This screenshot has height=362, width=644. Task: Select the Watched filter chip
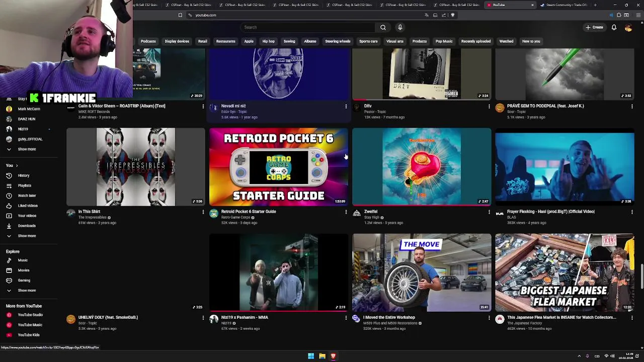506,41
